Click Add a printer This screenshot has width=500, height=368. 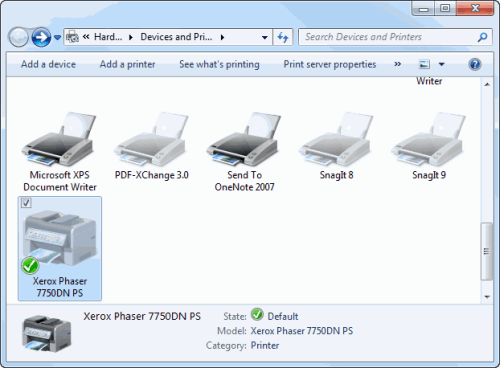[127, 64]
